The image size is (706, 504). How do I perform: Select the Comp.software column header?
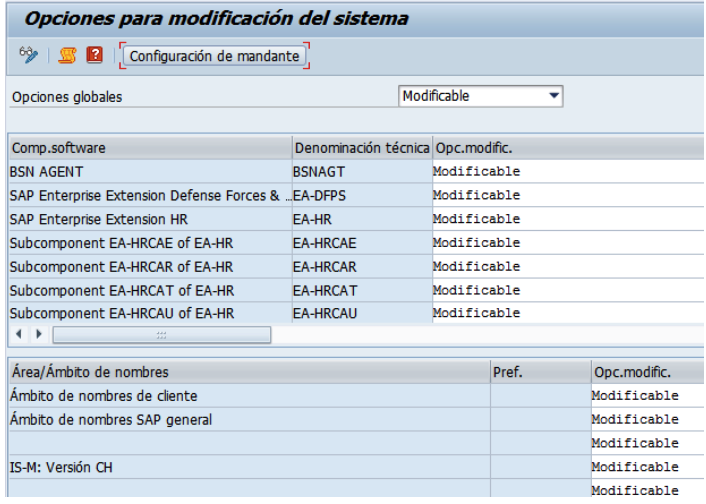click(x=150, y=148)
